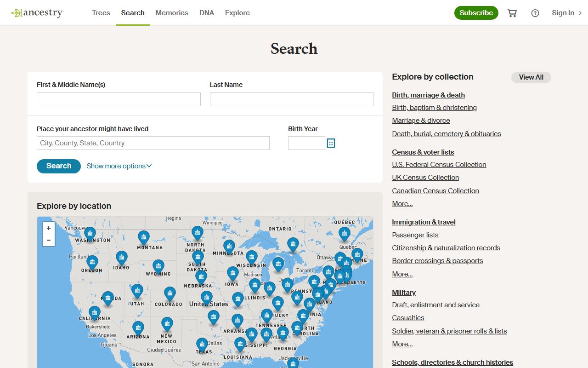Select the Idaho map pin
This screenshot has width=588, height=368.
(121, 259)
